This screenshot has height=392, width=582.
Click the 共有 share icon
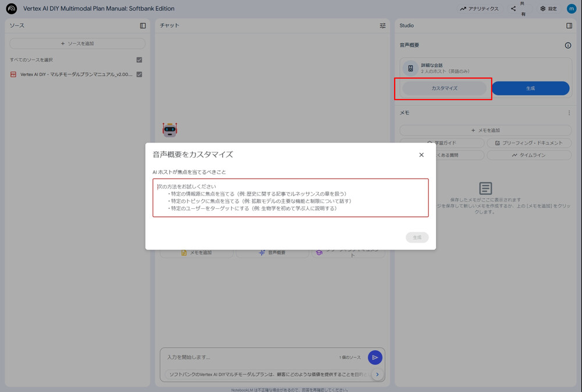(x=514, y=8)
